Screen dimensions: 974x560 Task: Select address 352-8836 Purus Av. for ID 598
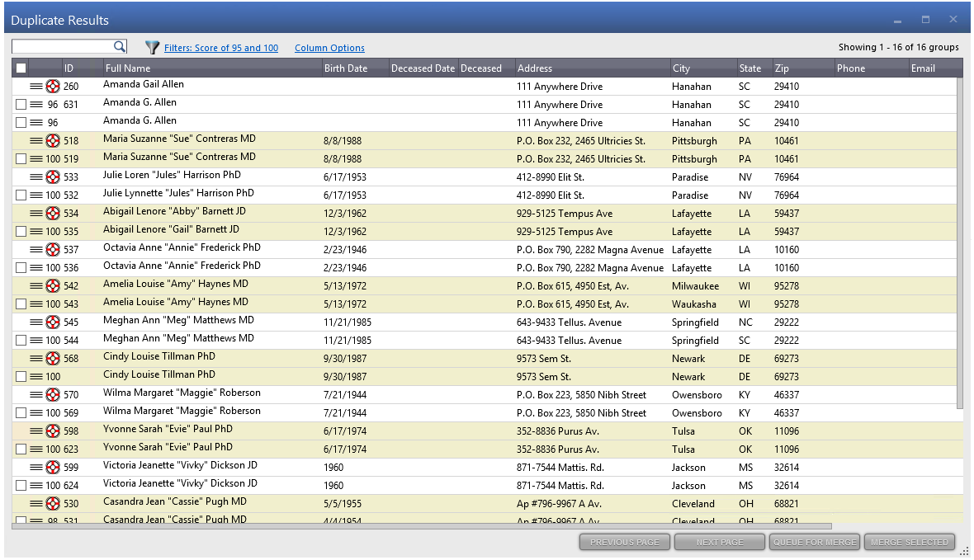(x=558, y=431)
